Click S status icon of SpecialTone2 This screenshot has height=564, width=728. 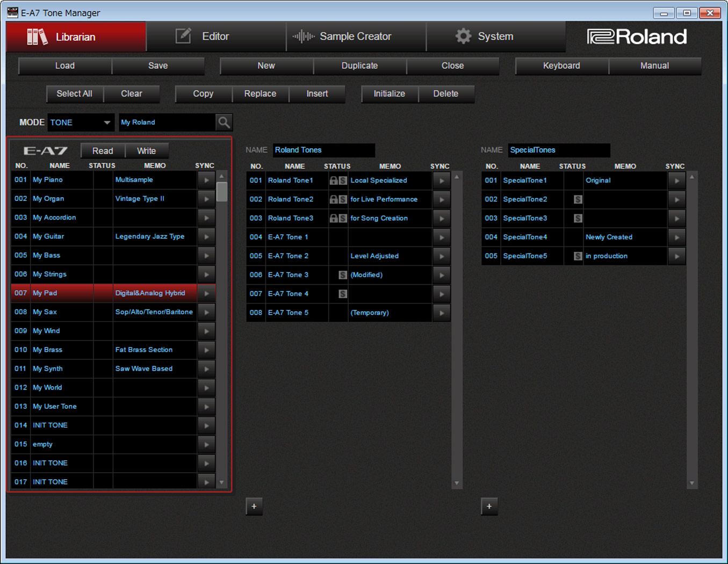pos(578,199)
